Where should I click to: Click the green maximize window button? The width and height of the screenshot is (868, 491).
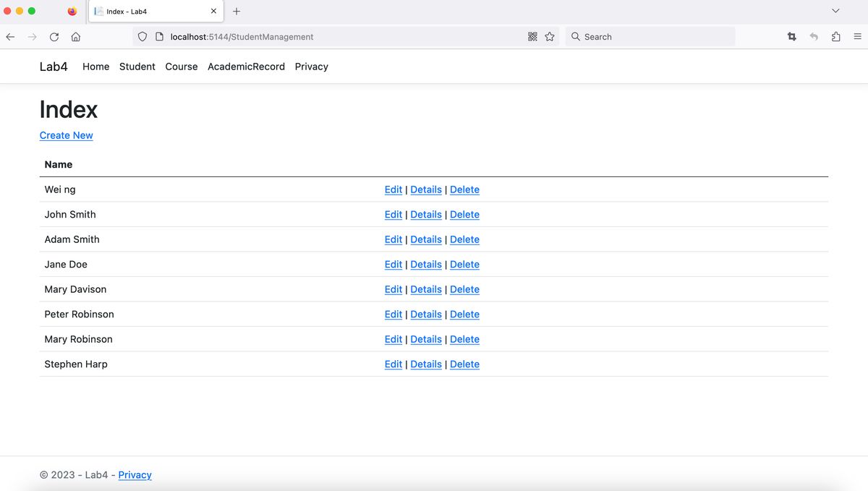coord(31,12)
